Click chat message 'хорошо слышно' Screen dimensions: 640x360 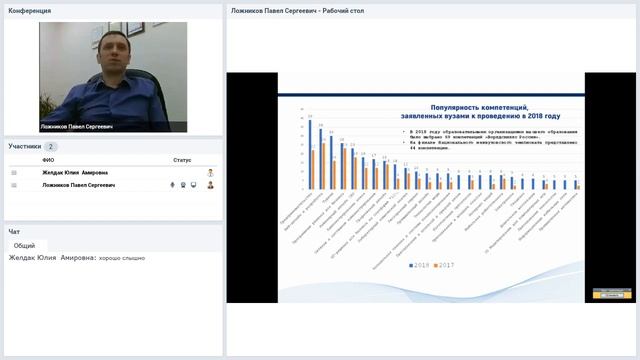click(122, 258)
